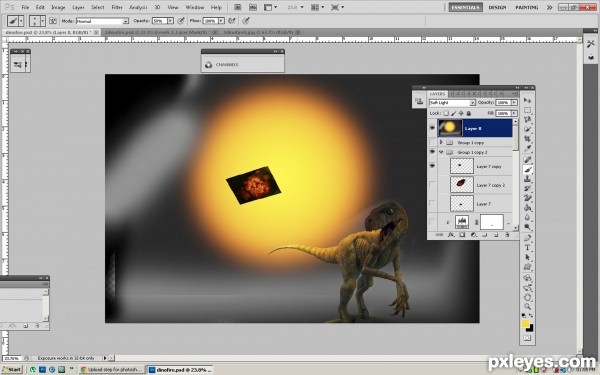The height and width of the screenshot is (375, 600).
Task: Open the Layer menu
Action: click(x=78, y=7)
